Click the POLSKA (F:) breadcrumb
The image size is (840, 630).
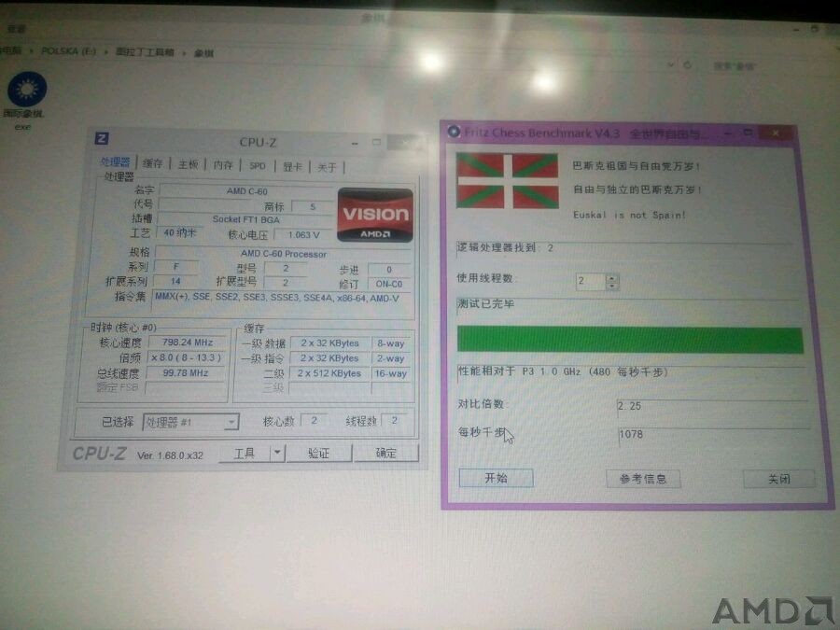click(68, 51)
